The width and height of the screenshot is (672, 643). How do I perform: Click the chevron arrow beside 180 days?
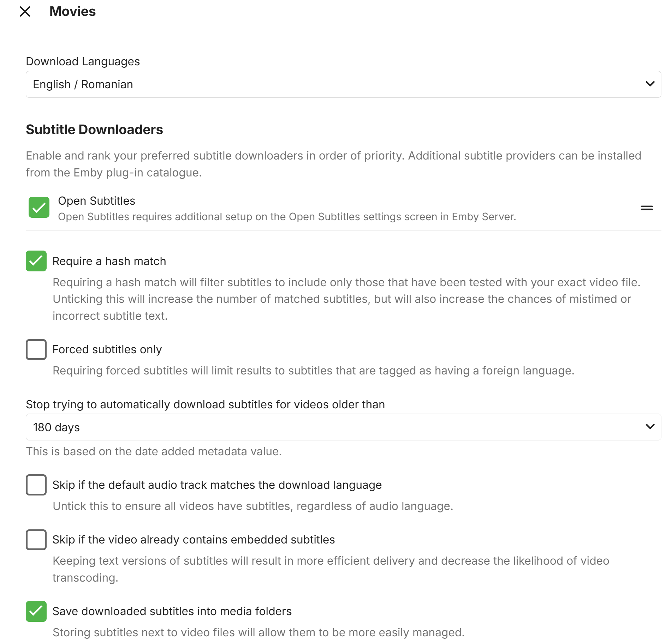[650, 427]
